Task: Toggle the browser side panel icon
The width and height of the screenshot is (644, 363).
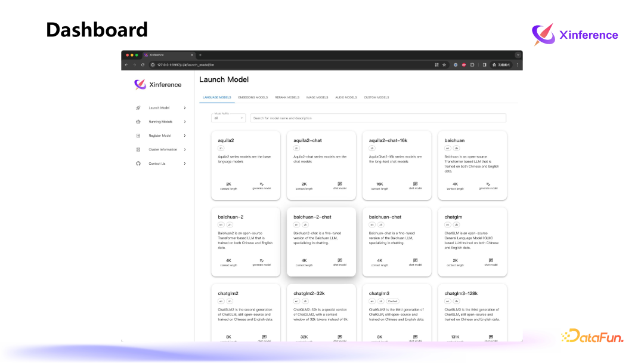Action: [x=485, y=65]
